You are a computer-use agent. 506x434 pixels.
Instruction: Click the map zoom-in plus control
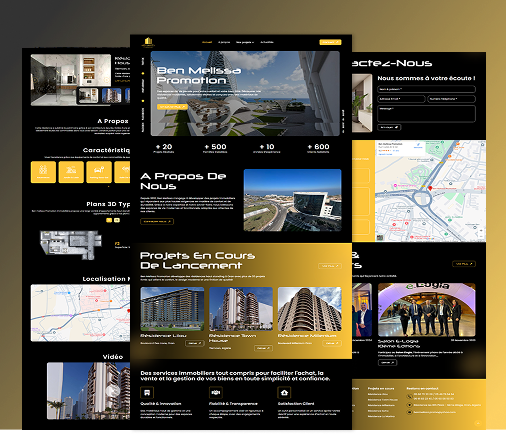tap(481, 231)
